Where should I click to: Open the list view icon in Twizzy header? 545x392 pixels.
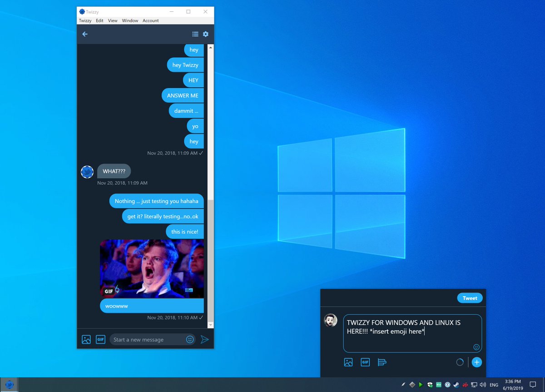[195, 34]
